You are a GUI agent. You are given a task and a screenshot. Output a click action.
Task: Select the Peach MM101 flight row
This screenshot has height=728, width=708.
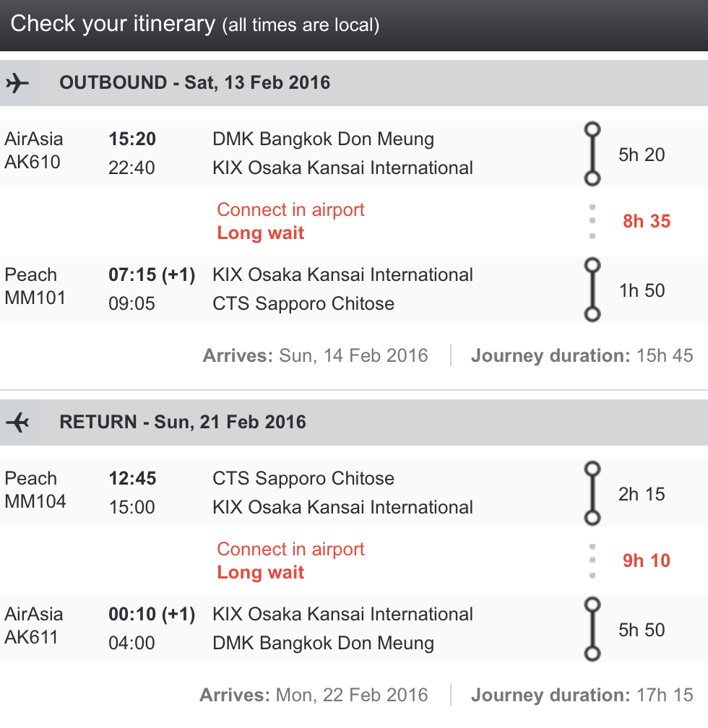(x=354, y=290)
